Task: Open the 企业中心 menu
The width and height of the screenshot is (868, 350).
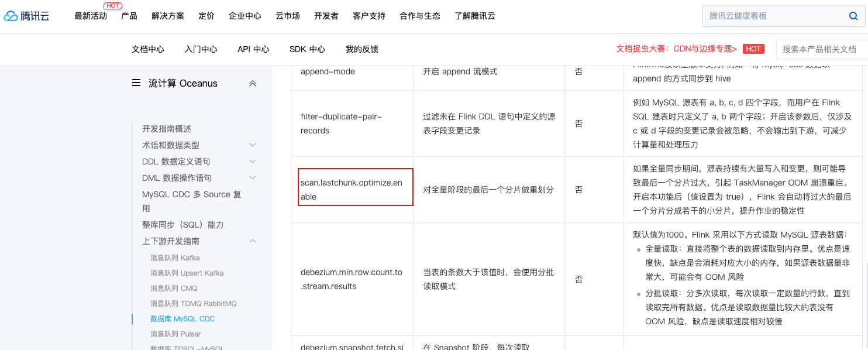Action: point(245,16)
